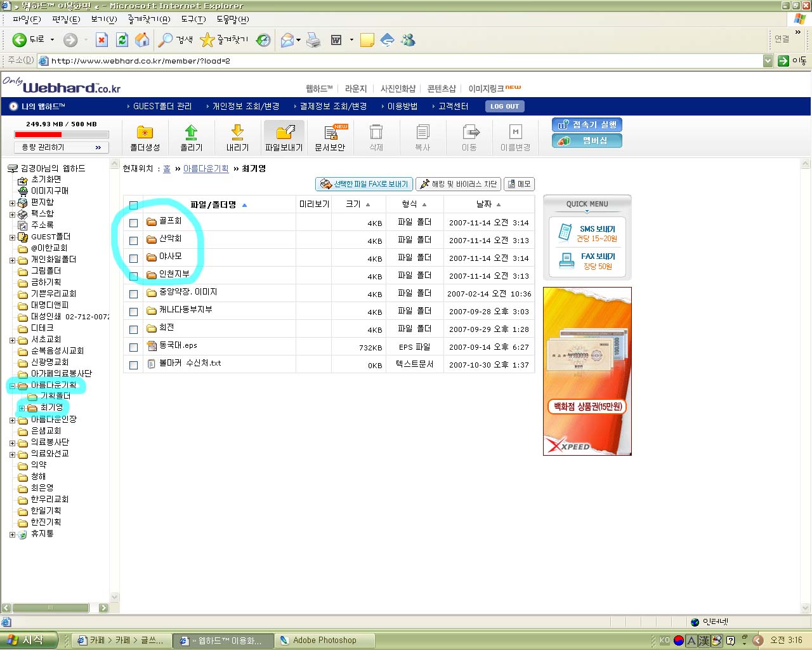Switch to Adobe Photoshop in the taskbar
The width and height of the screenshot is (812, 650).
[x=324, y=640]
